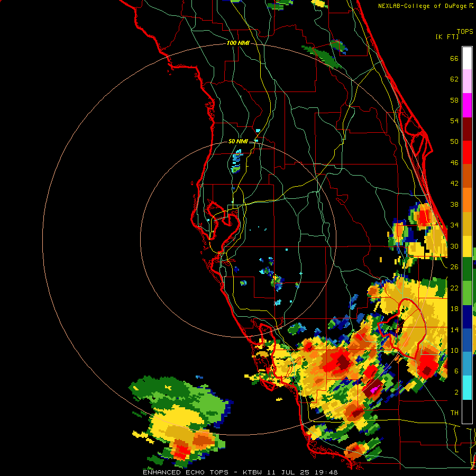The width and height of the screenshot is (476, 476).
Task: Select the 10 value on the legend
Action: click(454, 350)
